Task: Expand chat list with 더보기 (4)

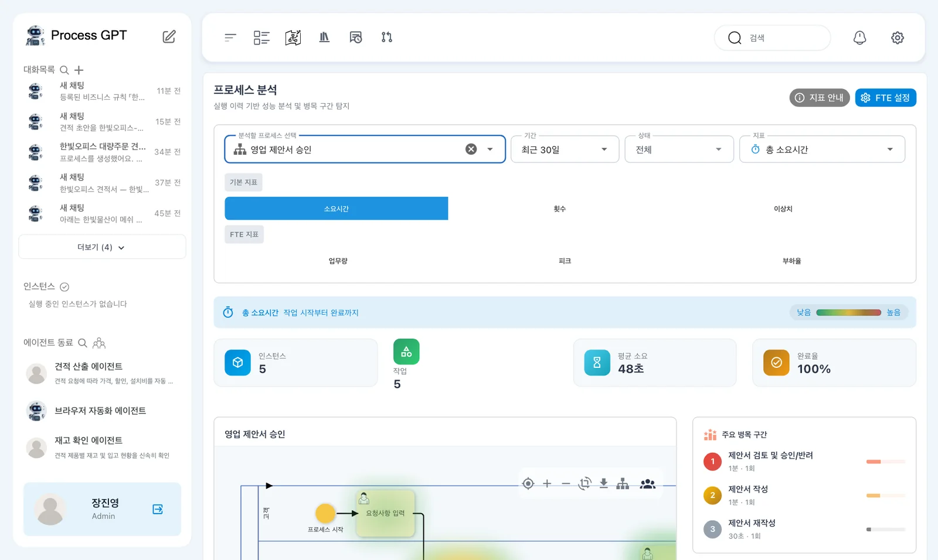Action: [102, 247]
